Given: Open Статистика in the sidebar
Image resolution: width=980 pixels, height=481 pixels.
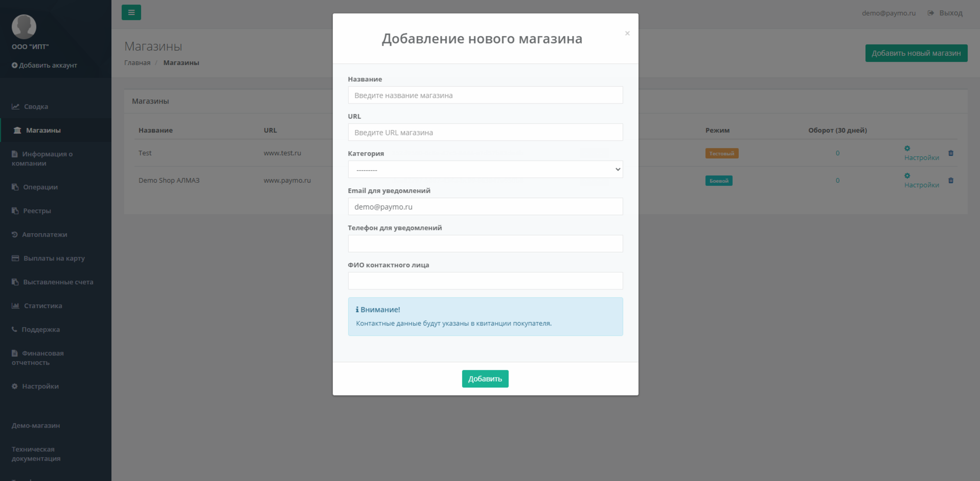Looking at the screenshot, I should coord(42,306).
